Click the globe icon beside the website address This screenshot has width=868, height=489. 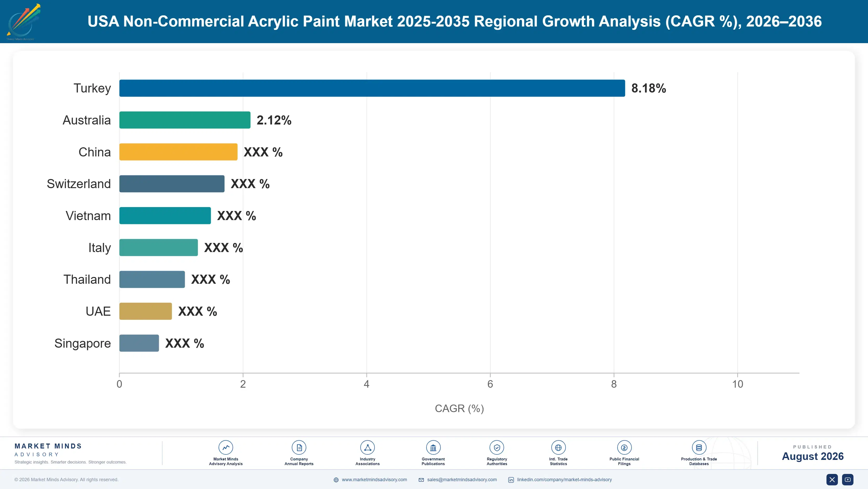pyautogui.click(x=336, y=480)
